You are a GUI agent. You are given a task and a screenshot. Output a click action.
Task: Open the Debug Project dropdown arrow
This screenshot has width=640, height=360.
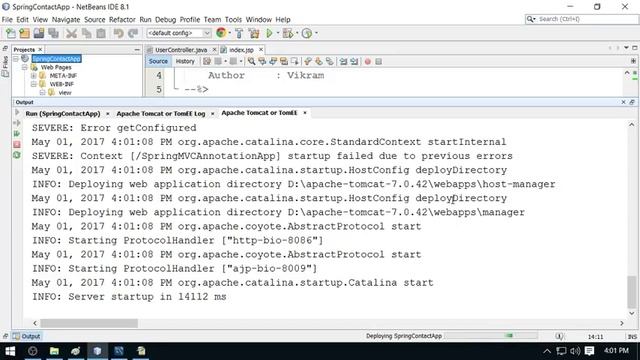point(297,33)
